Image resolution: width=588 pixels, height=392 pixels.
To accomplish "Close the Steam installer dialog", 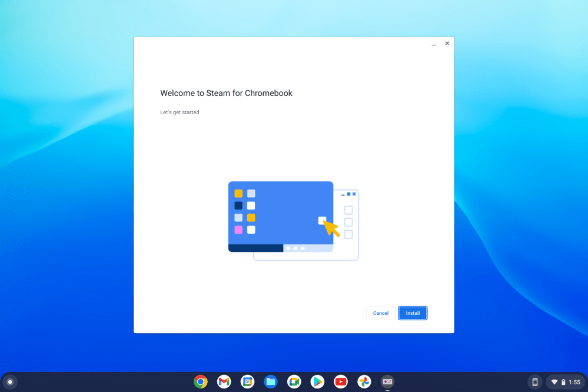I will [447, 44].
